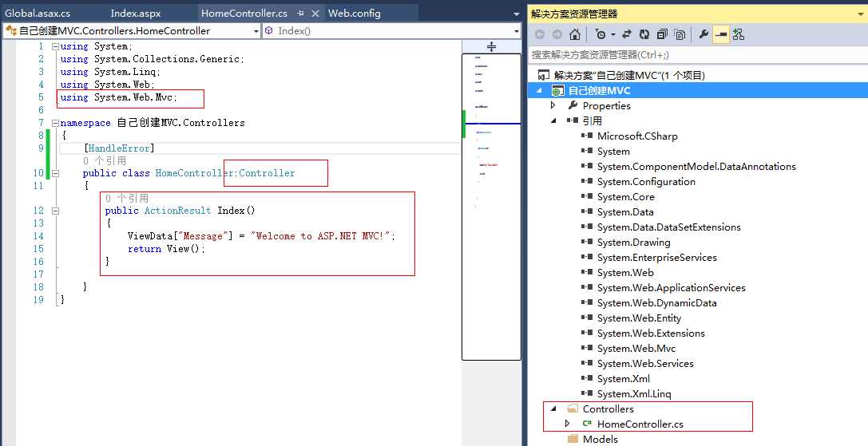Click the '0 个引用' CodeLens above the class

point(105,160)
